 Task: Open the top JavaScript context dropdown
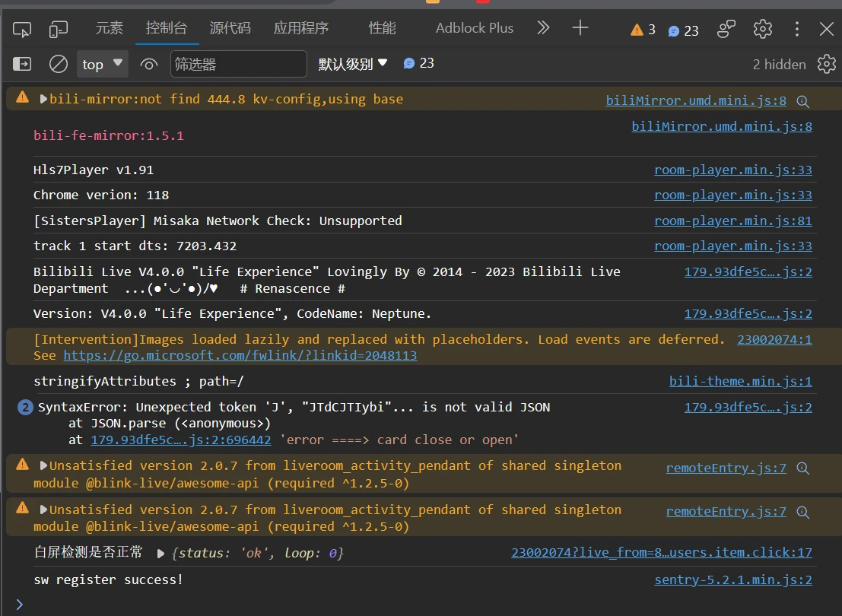pyautogui.click(x=102, y=64)
